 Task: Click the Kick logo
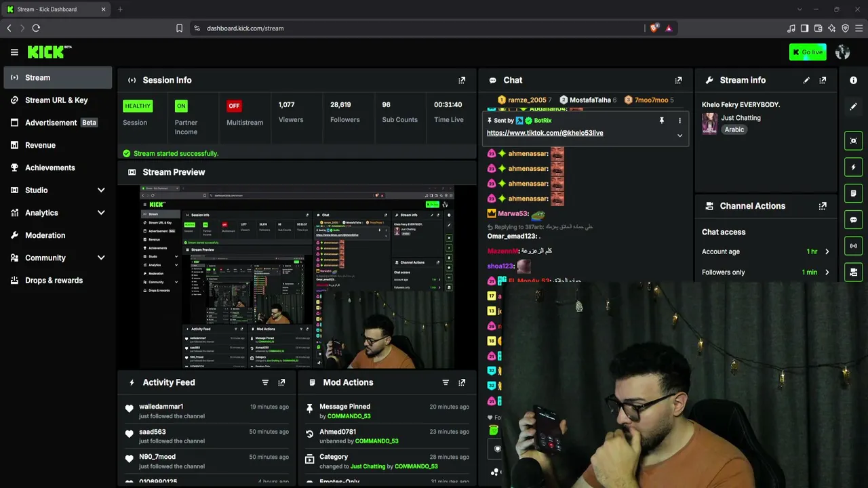point(50,52)
